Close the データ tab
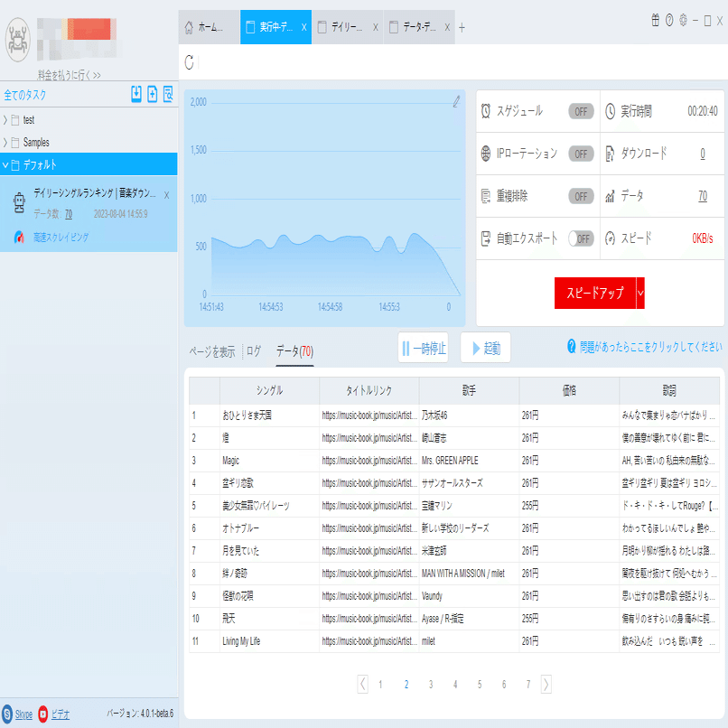The height and width of the screenshot is (728, 728). coord(447,27)
